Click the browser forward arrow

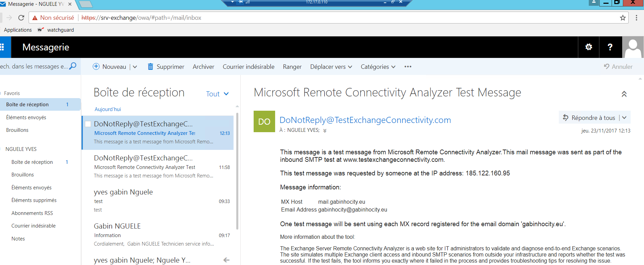pyautogui.click(x=9, y=18)
